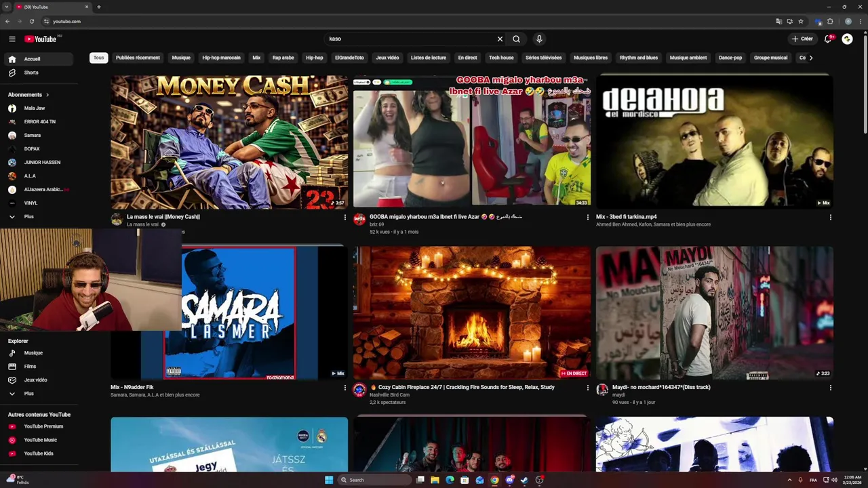Select the Dance-pop chip

730,58
